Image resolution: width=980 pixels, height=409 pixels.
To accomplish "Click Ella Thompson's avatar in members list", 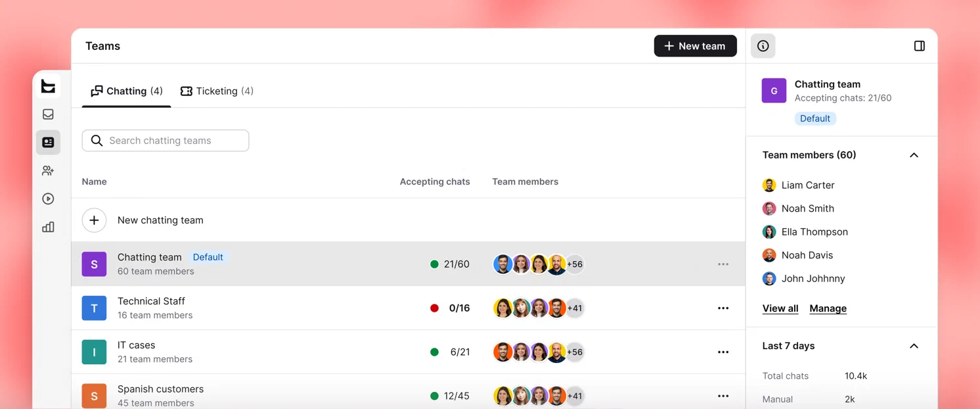I will 769,232.
